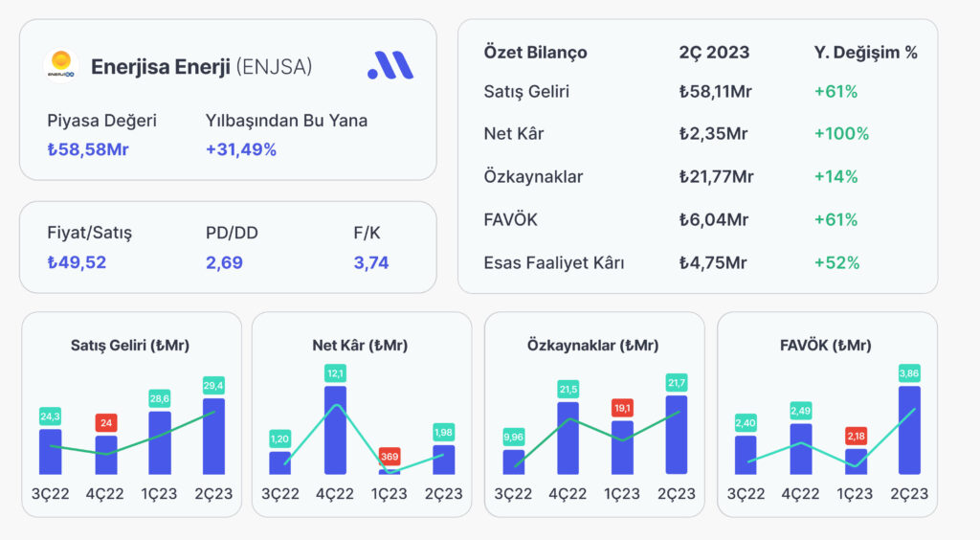Click the Net Kâr (₺Mr) chart title

tap(360, 345)
